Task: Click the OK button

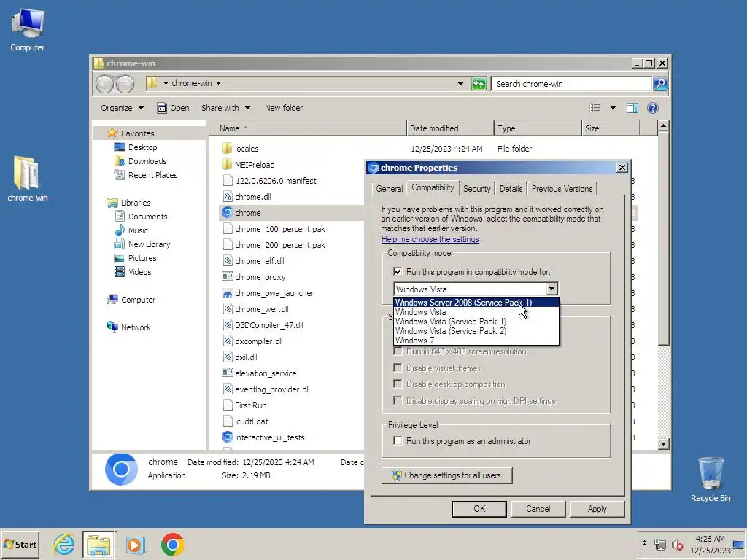Action: click(x=479, y=508)
